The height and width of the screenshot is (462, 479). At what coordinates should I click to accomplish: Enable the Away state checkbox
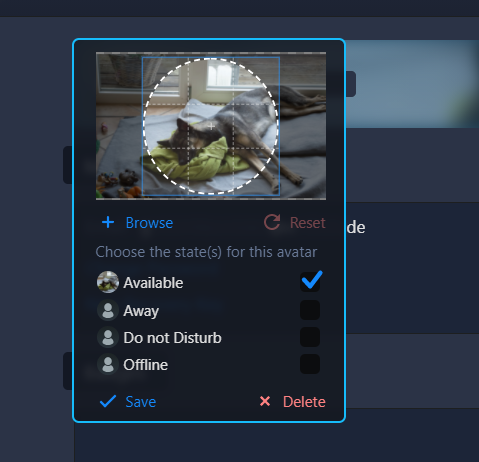coord(310,310)
